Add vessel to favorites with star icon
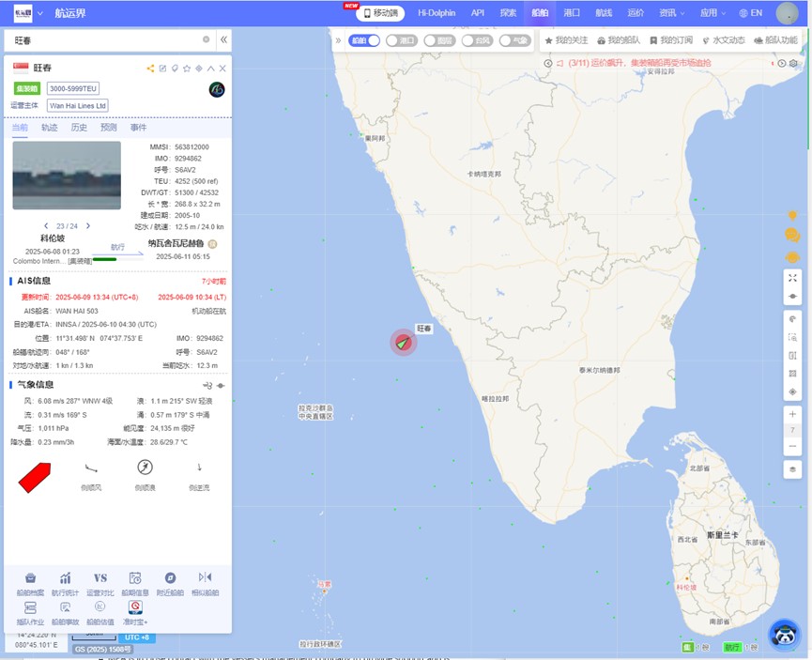The image size is (812, 660). [187, 69]
